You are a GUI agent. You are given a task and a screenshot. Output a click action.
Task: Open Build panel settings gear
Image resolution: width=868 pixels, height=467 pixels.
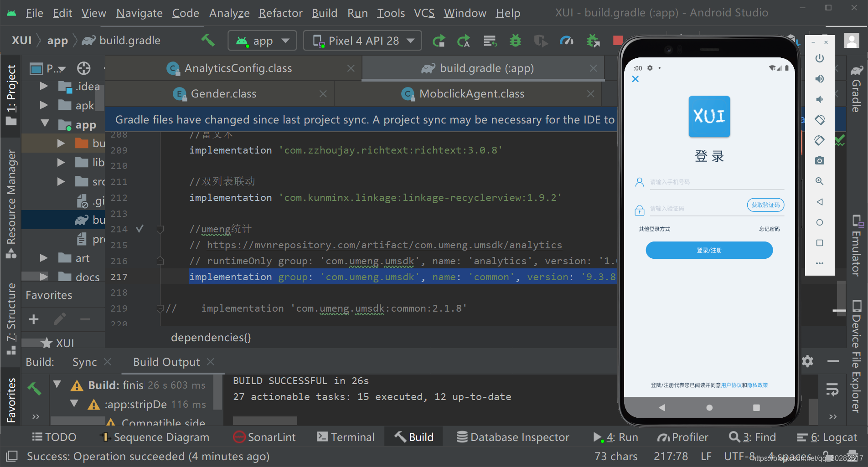(807, 361)
